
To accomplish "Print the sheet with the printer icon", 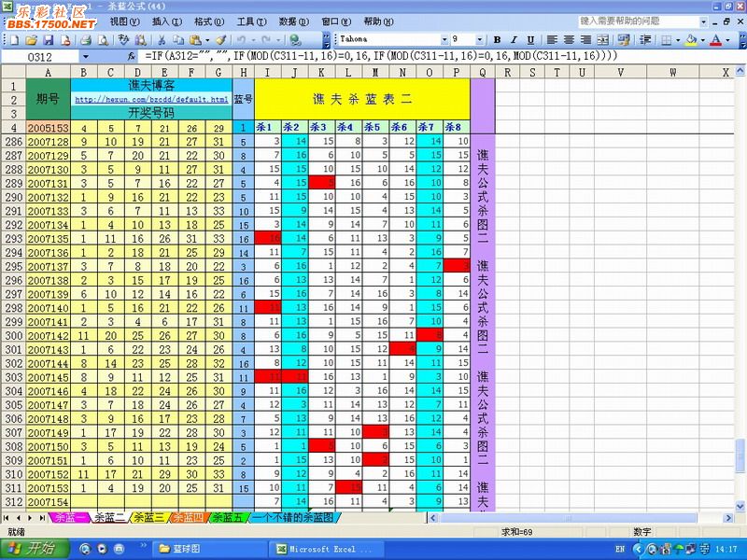I will (x=86, y=40).
